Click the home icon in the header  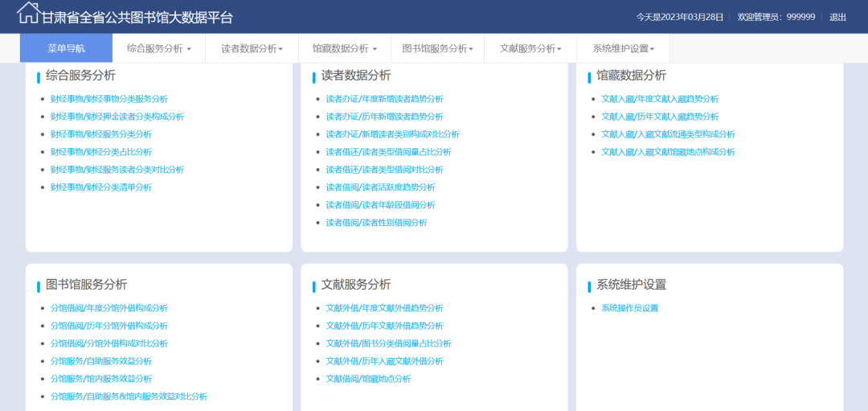point(28,13)
